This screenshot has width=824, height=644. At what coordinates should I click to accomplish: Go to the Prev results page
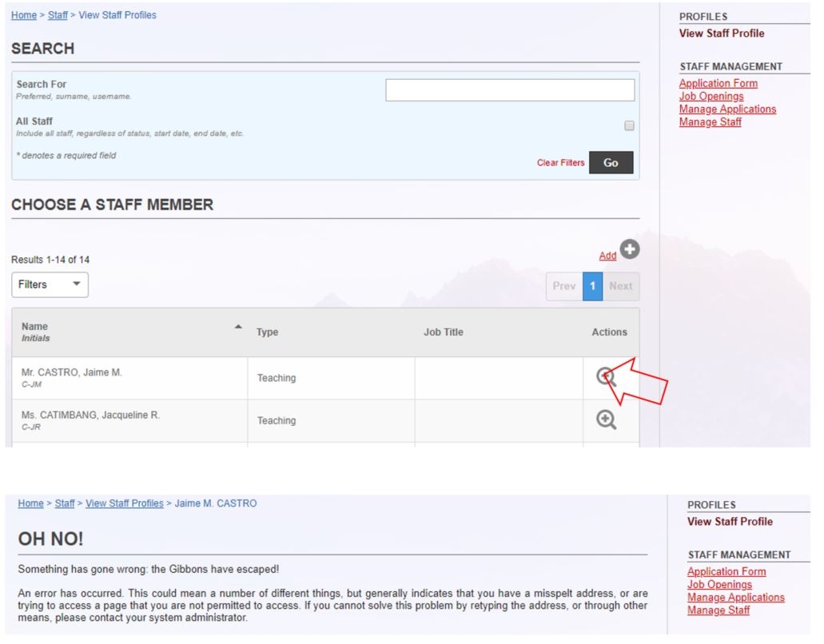(563, 286)
